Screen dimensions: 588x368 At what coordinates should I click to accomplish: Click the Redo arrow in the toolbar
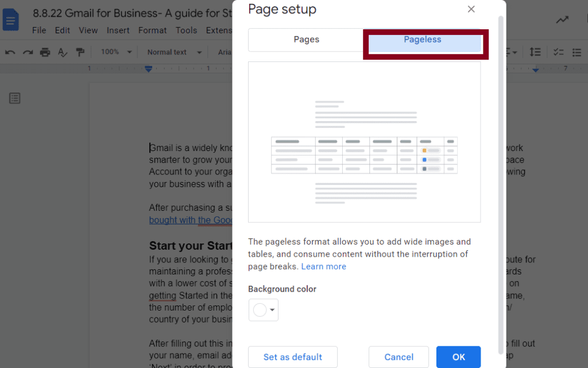click(x=27, y=52)
